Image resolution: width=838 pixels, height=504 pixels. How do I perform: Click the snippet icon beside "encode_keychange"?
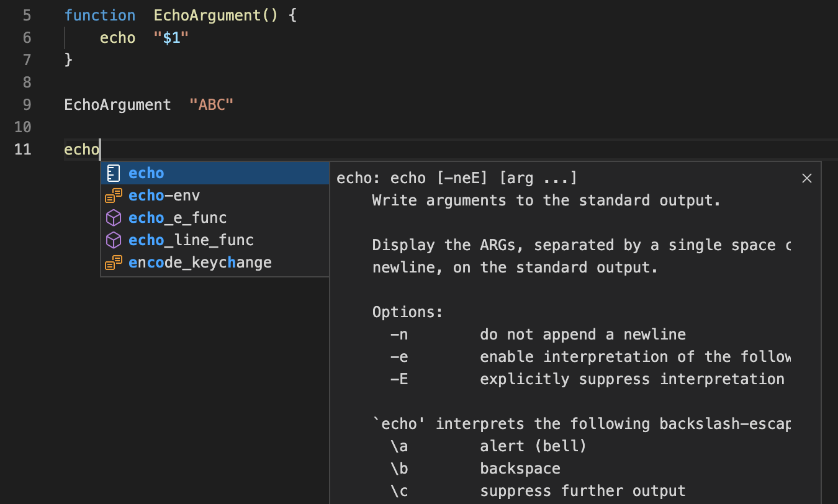(x=113, y=262)
